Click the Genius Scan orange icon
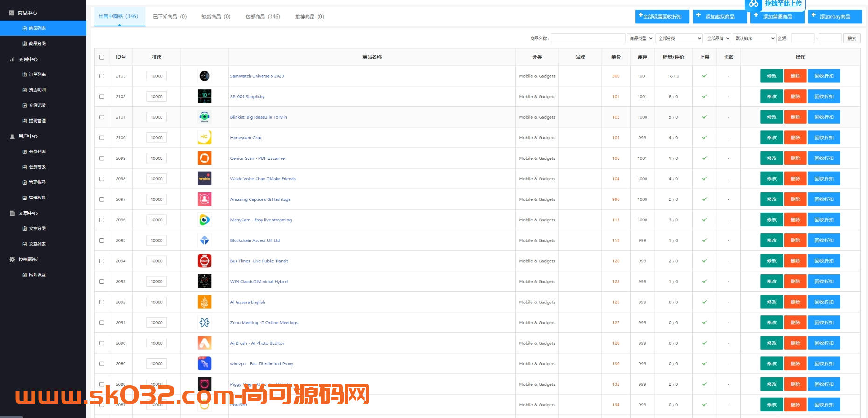 204,158
